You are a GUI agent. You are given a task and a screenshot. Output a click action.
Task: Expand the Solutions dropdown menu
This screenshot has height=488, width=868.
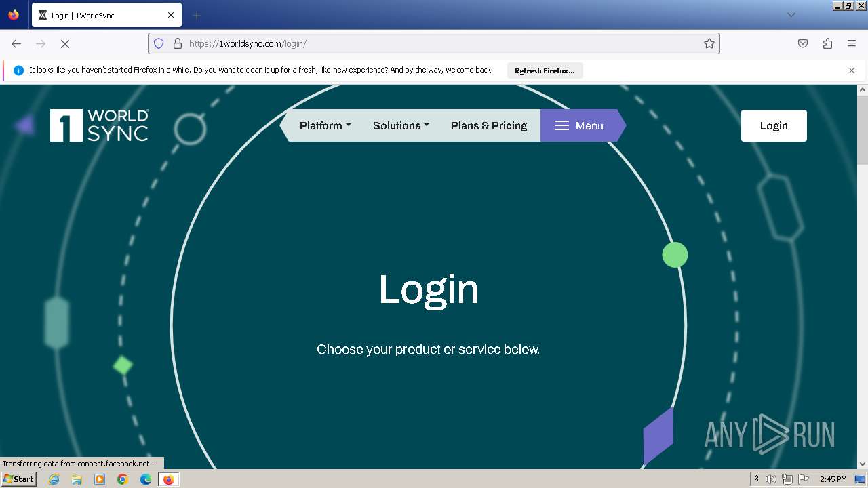(401, 125)
